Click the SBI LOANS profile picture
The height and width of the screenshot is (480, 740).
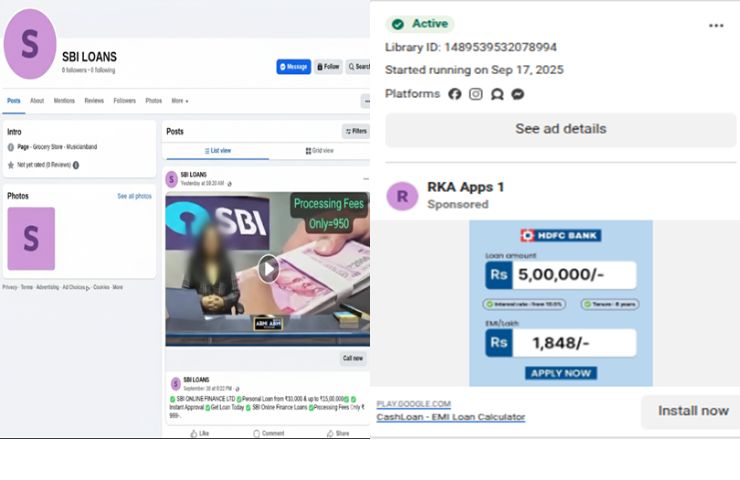30,45
